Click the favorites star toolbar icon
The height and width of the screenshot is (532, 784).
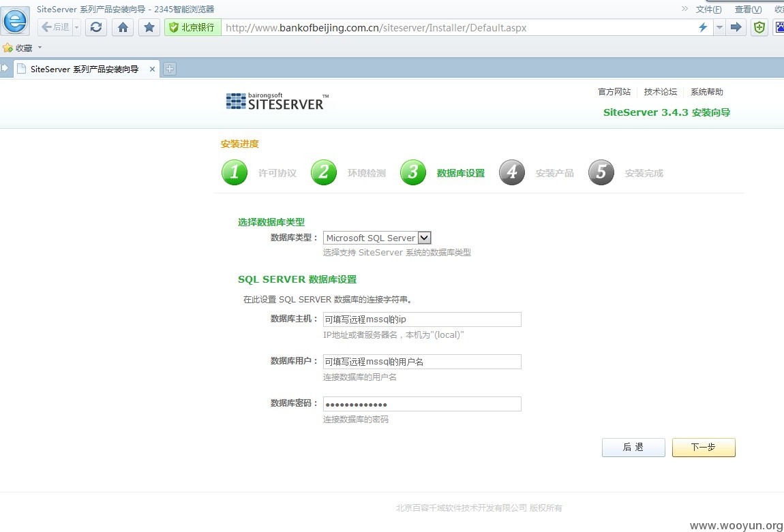(149, 27)
